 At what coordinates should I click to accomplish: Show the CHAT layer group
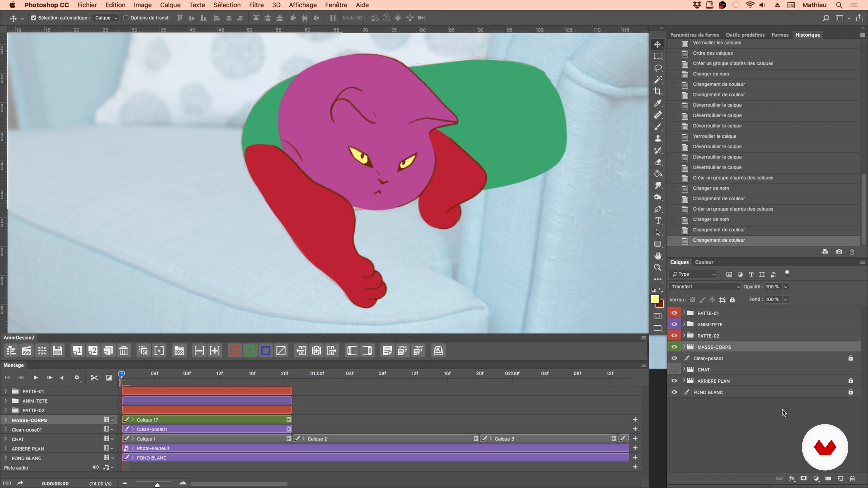(x=674, y=369)
